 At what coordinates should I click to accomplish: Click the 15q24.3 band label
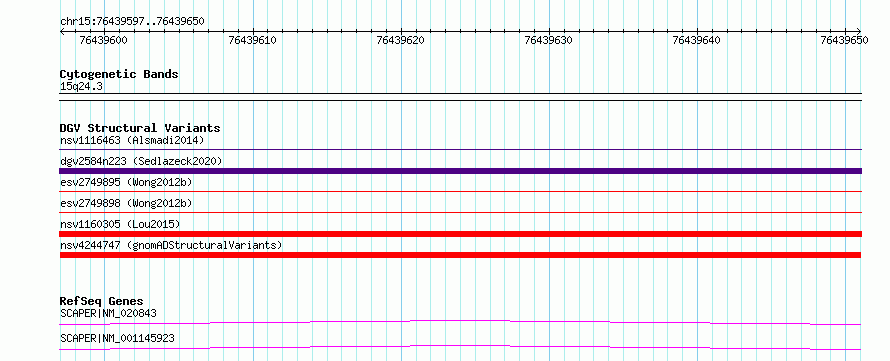[x=81, y=87]
